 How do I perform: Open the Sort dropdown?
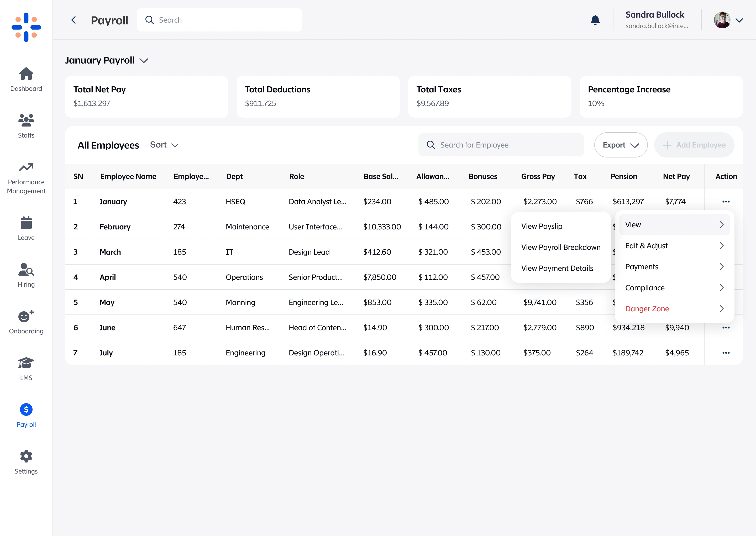point(164,145)
